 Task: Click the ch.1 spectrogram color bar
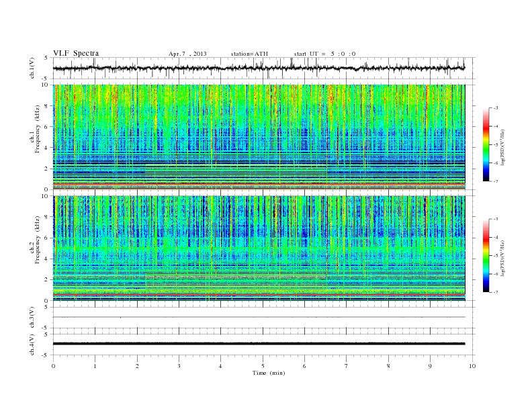(x=486, y=145)
